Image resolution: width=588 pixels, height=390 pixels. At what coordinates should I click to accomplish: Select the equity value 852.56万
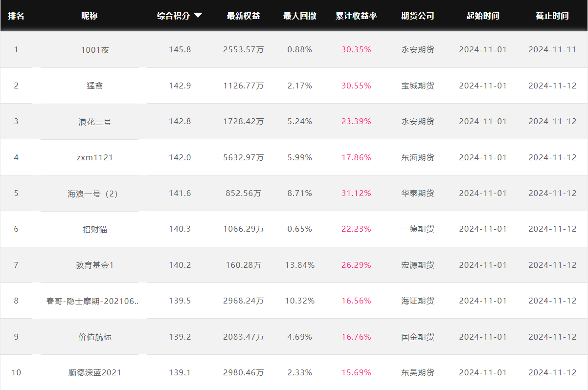click(x=243, y=193)
